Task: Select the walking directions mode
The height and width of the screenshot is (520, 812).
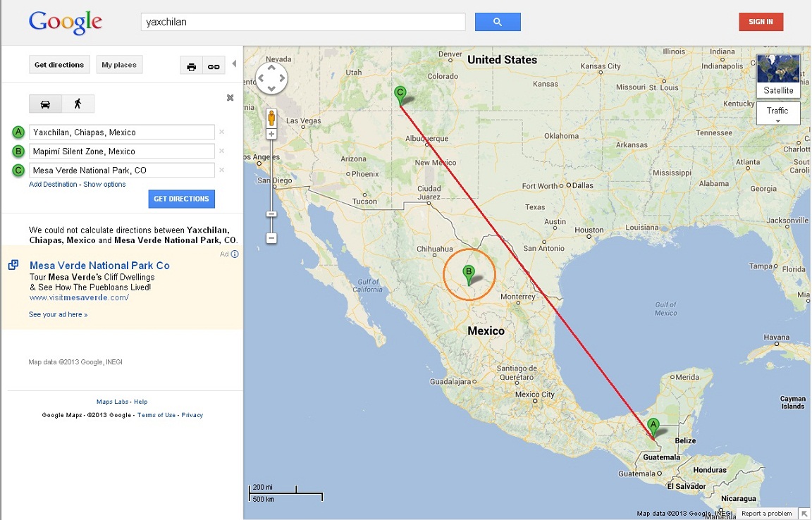Action: pos(78,104)
